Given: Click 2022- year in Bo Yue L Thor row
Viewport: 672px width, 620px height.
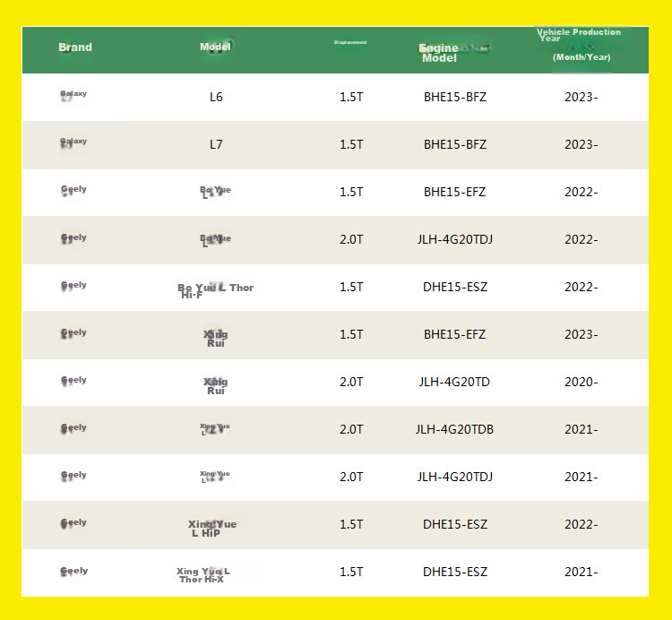Looking at the screenshot, I should (x=582, y=287).
